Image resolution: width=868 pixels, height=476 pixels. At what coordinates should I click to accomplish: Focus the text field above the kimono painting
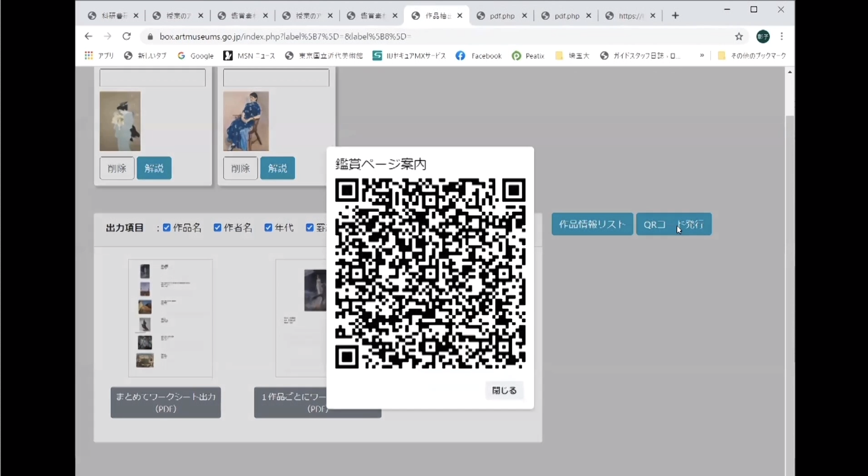pos(152,78)
